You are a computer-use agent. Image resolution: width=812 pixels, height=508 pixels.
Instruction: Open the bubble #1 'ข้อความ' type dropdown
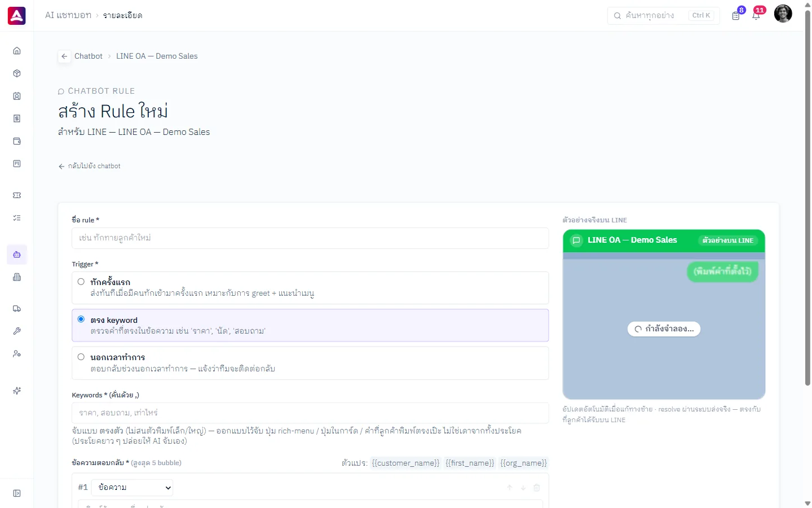pyautogui.click(x=132, y=488)
